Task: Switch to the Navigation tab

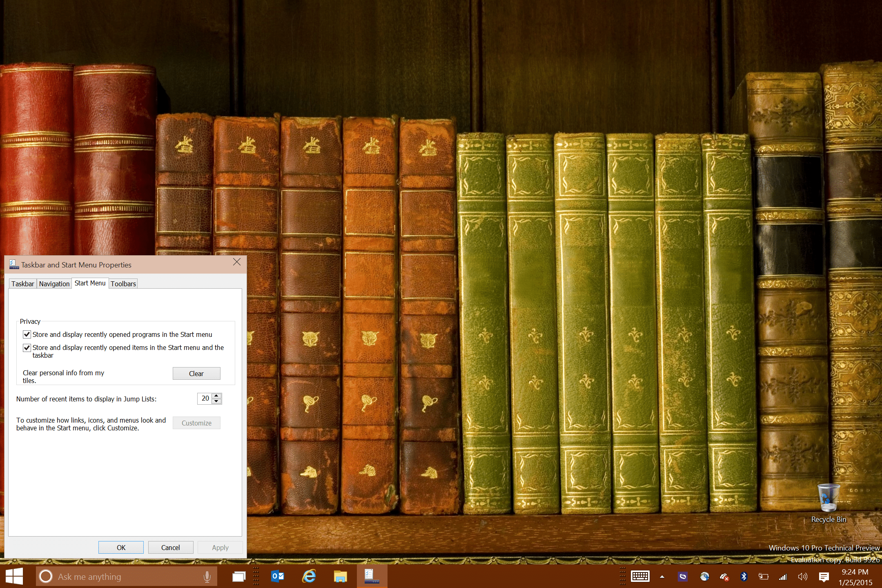Action: (54, 284)
